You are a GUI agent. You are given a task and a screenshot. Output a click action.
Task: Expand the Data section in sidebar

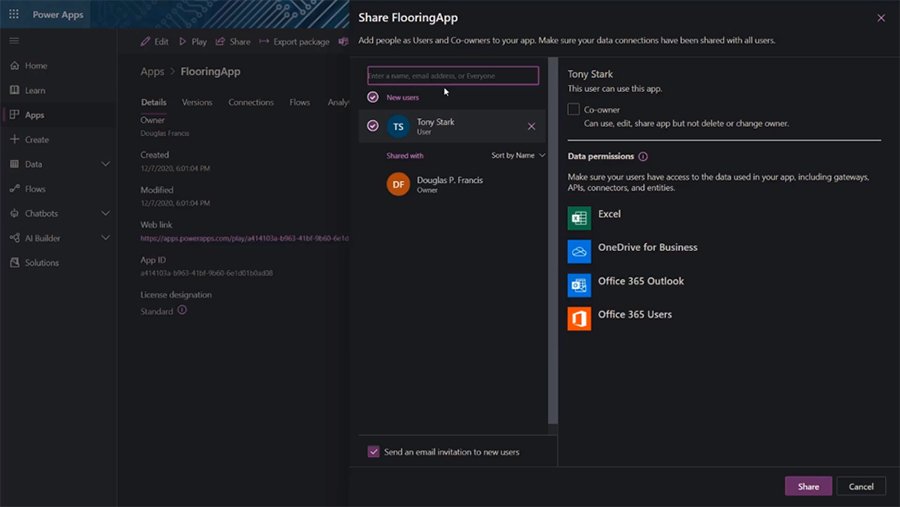pyautogui.click(x=105, y=164)
